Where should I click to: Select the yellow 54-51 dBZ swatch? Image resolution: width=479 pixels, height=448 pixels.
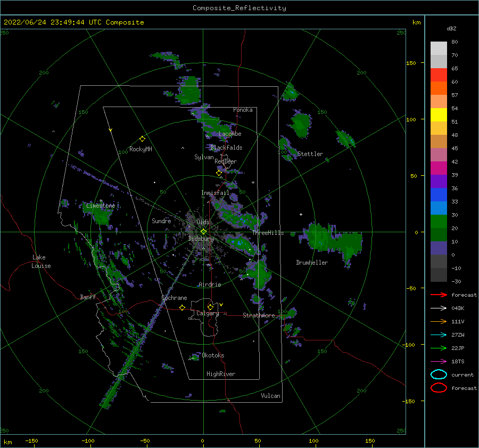tap(439, 115)
